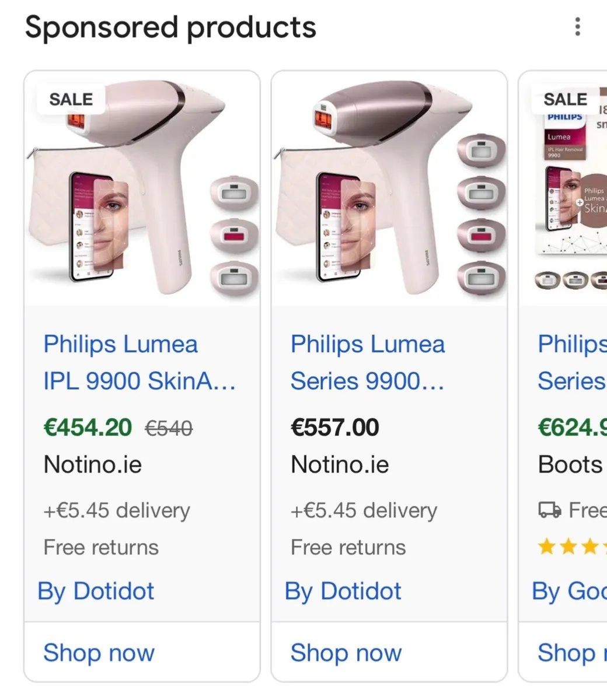Viewport: 607px width, 700px height.
Task: Click Shop now on the €454.20 product
Action: (98, 653)
